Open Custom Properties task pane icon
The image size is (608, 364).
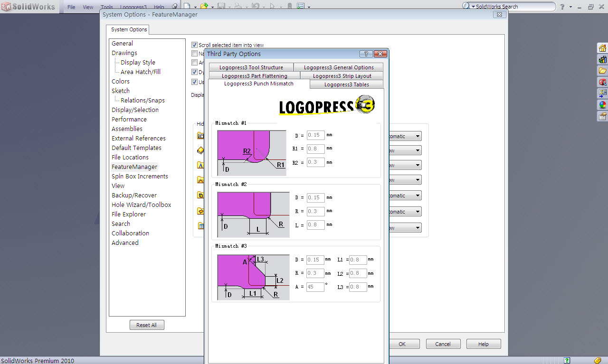pos(603,116)
